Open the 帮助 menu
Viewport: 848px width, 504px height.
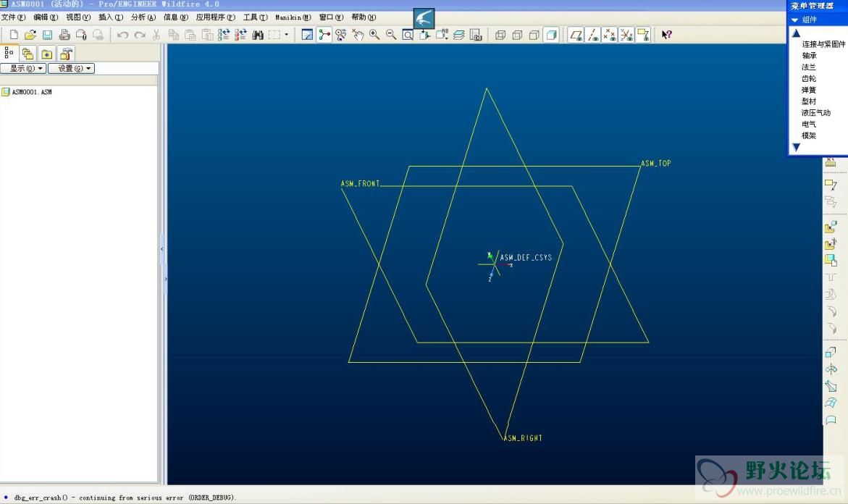click(364, 17)
